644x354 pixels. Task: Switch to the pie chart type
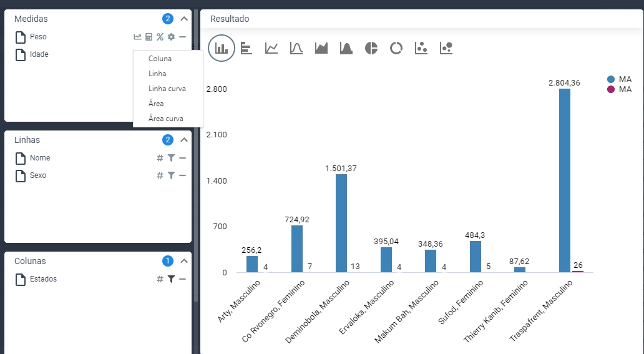[x=371, y=48]
